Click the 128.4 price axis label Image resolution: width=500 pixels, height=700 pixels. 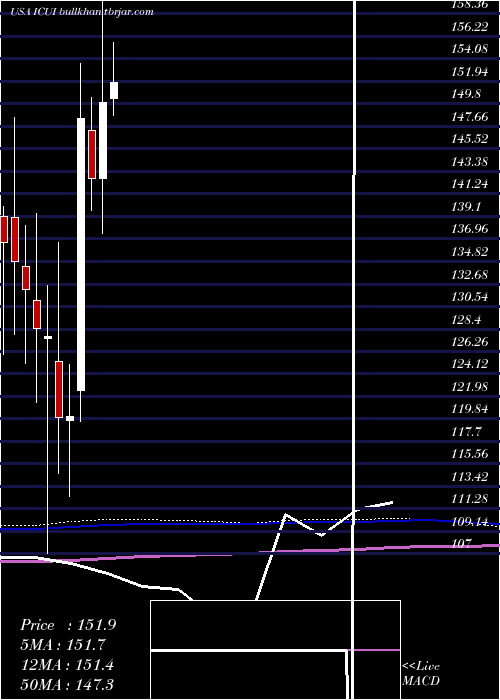tap(466, 319)
